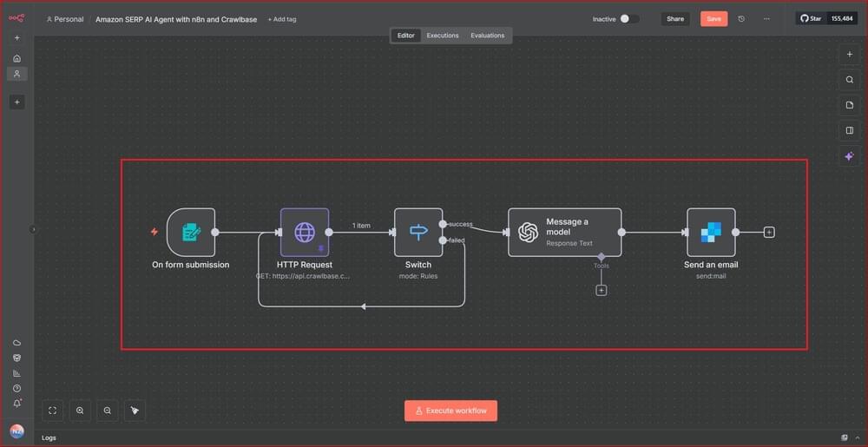Screen dimensions: 868x447
Task: Open the On form submission trigger node
Action: click(191, 232)
